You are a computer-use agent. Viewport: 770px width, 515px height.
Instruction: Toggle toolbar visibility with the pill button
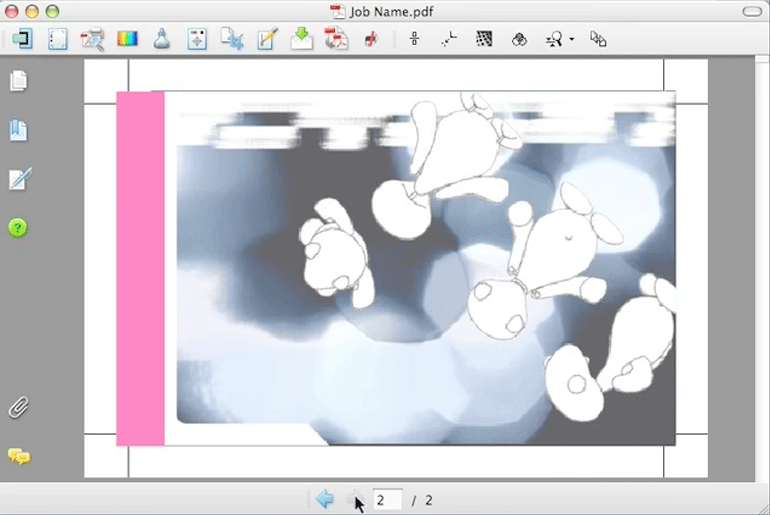click(x=752, y=11)
